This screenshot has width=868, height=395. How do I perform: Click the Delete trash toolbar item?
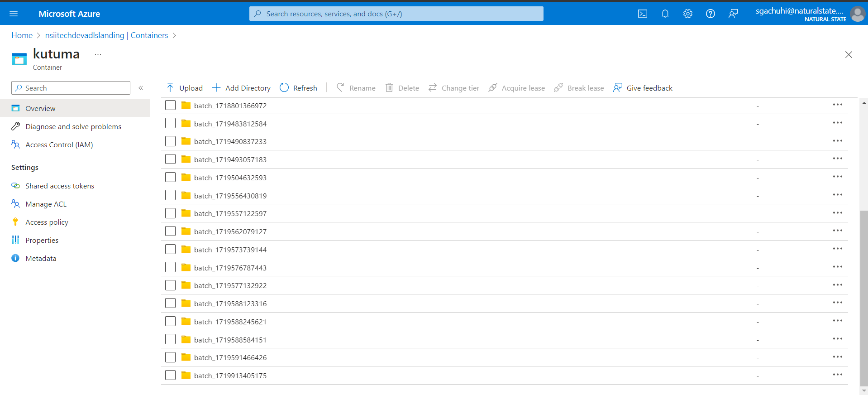(402, 88)
